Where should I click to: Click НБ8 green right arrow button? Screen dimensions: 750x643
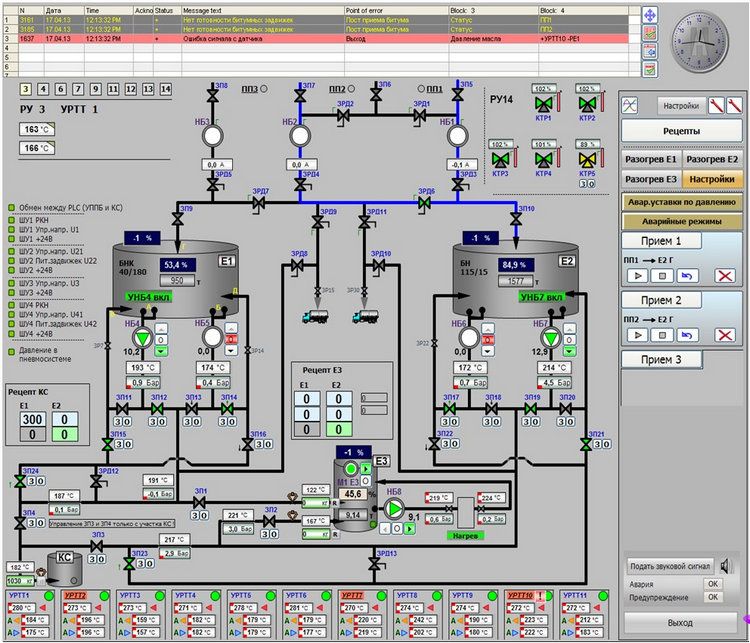tap(409, 529)
